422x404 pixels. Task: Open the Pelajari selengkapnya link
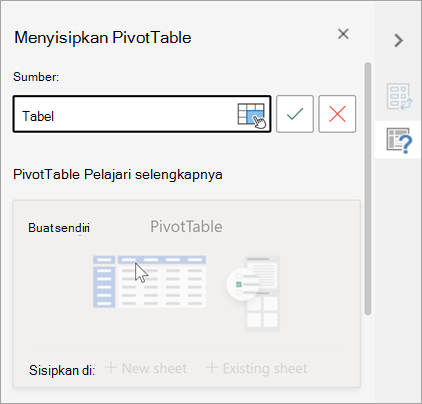point(153,174)
